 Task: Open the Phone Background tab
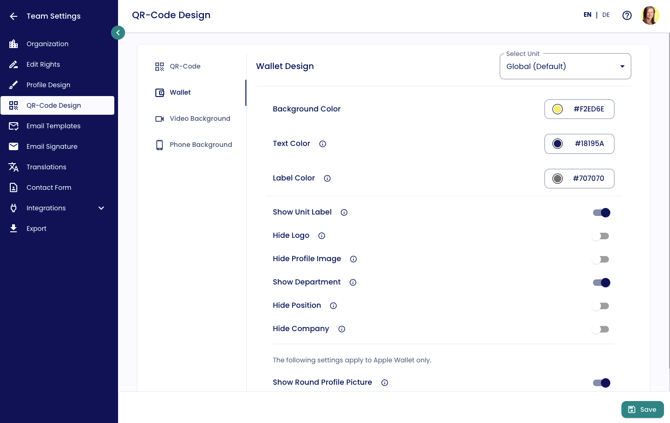pos(200,145)
